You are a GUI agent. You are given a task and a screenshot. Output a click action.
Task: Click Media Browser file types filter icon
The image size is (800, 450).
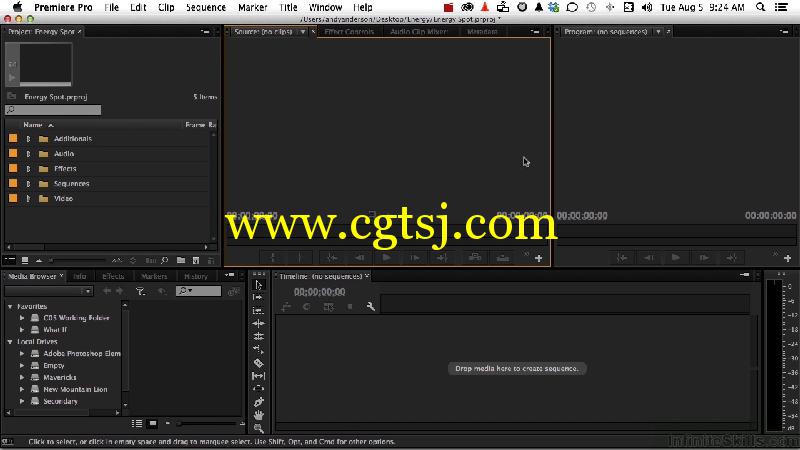(140, 291)
